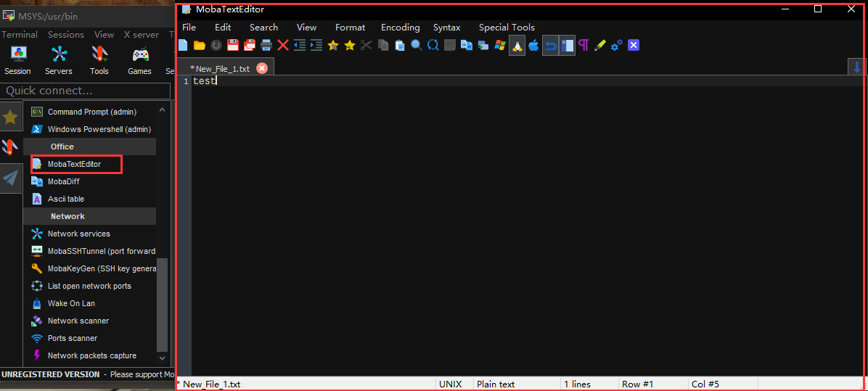
Task: Open Ports scanner tool
Action: [x=64, y=338]
